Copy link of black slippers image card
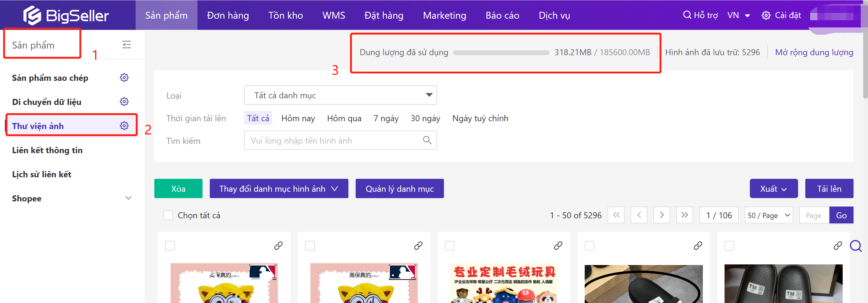The image size is (868, 303). coord(838,245)
